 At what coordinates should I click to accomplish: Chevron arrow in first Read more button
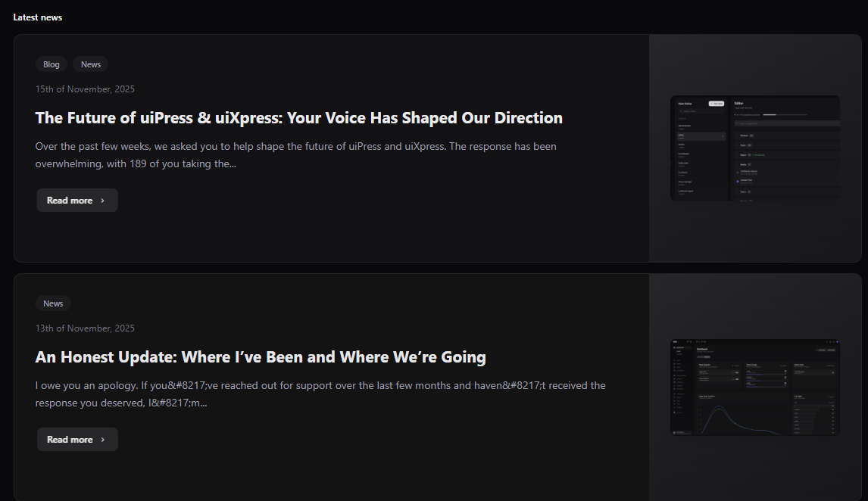pos(102,201)
